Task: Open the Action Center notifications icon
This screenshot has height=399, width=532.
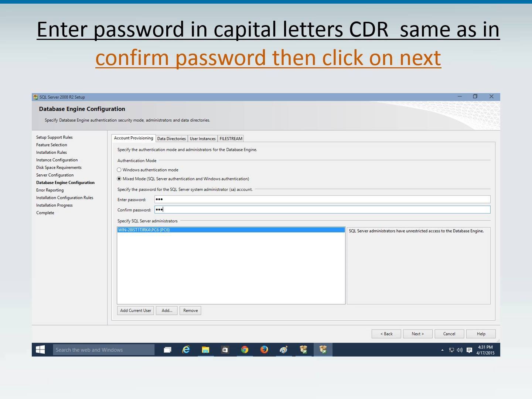Action: click(x=469, y=350)
